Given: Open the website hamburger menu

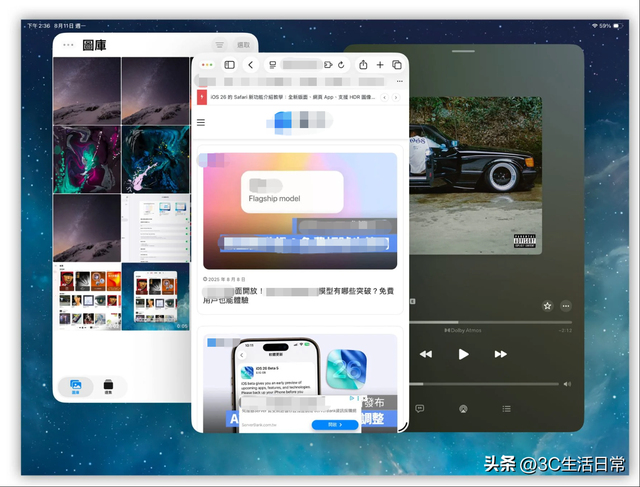Looking at the screenshot, I should 201,122.
